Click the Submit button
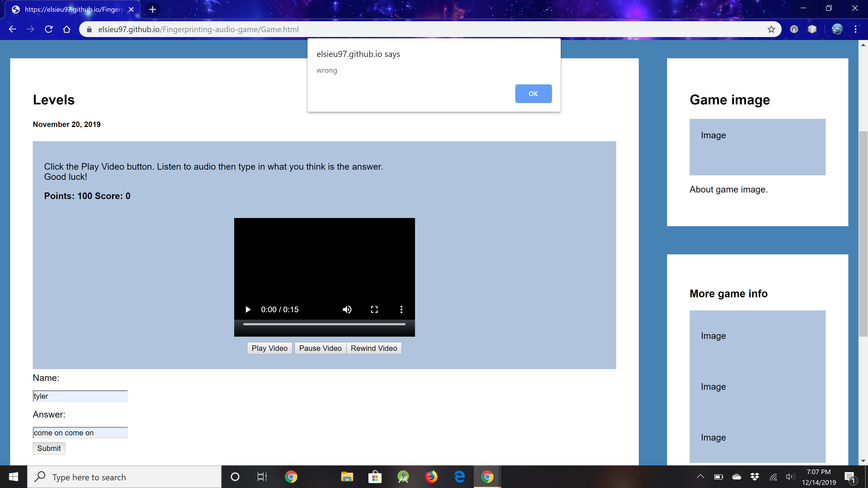868x488 pixels. tap(49, 448)
